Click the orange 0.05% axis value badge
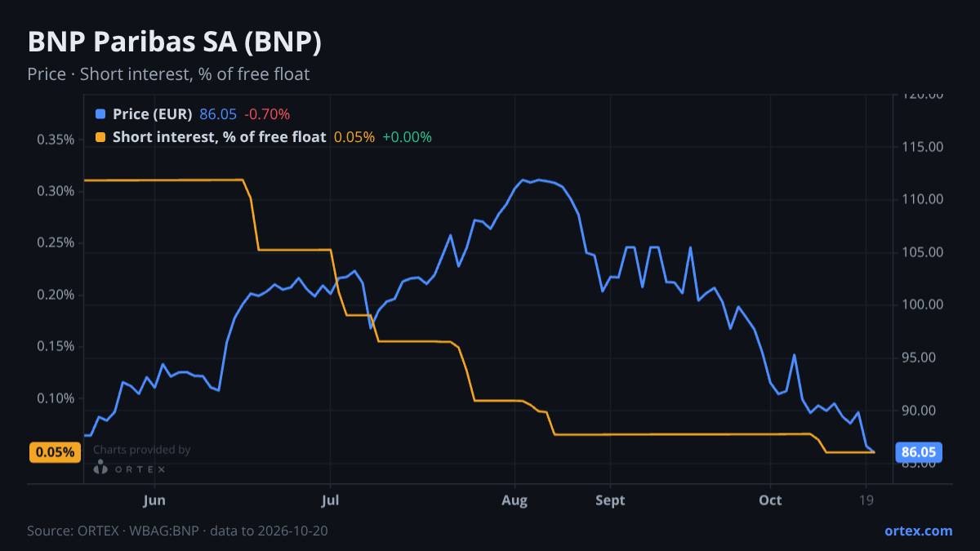The height and width of the screenshot is (551, 980). [55, 452]
